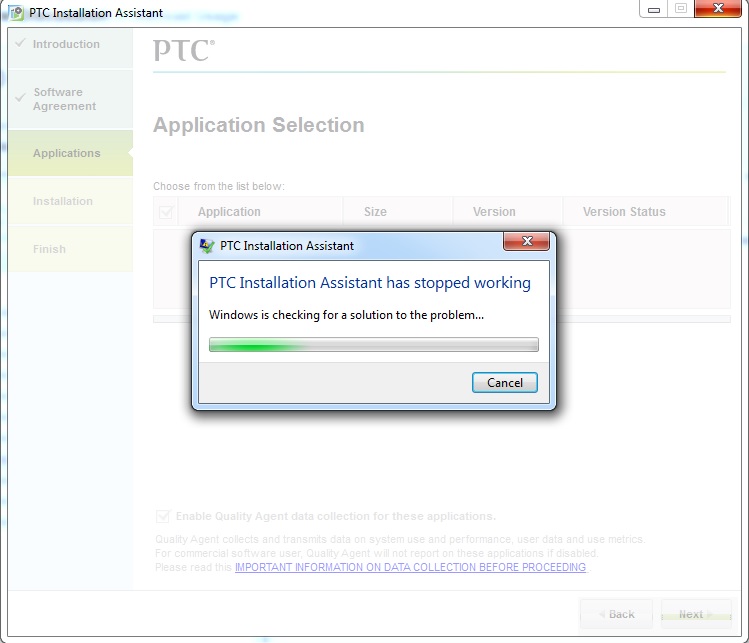Minimize the PTC Installation Assistant window
The width and height of the screenshot is (749, 643).
pyautogui.click(x=654, y=9)
